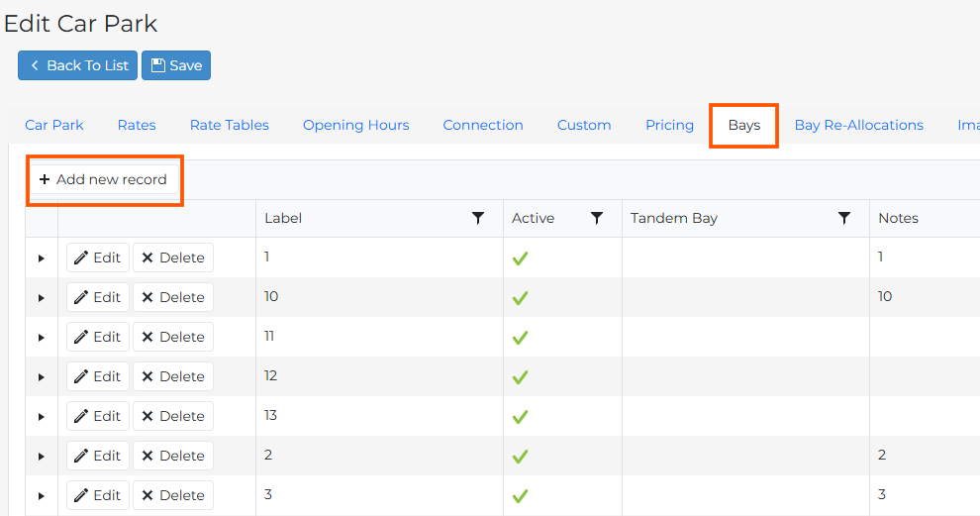Select label cell with value 12
This screenshot has width=980, height=516.
pos(379,376)
